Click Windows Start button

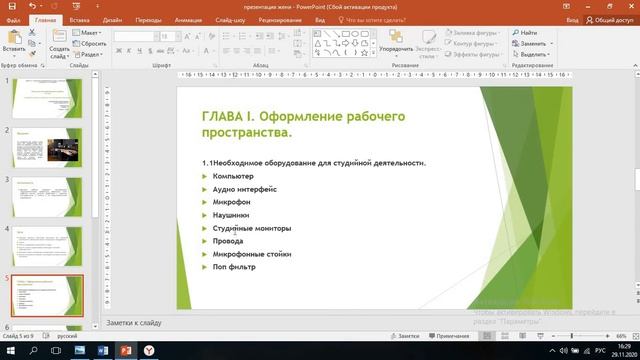11,351
